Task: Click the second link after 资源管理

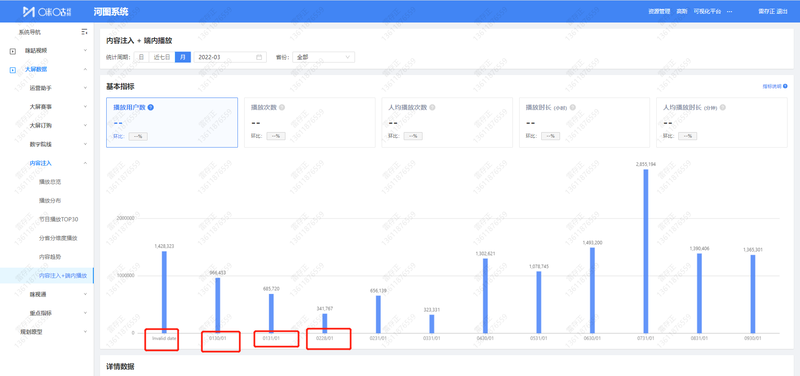Action: click(x=682, y=11)
